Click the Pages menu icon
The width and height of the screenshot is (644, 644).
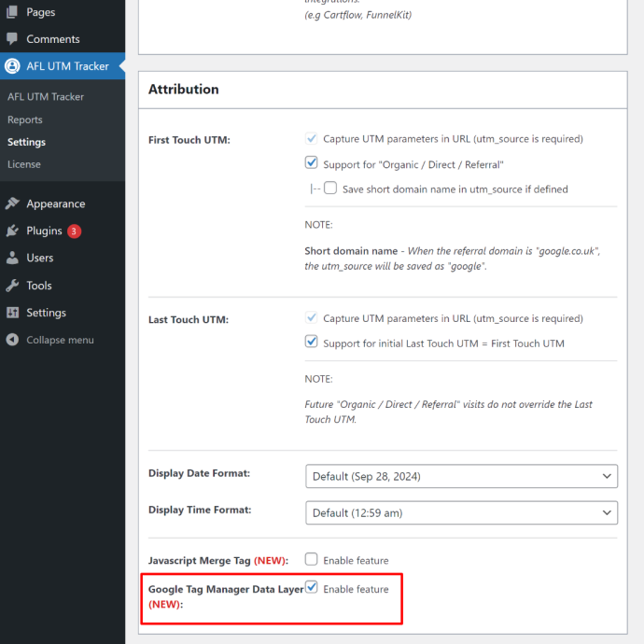click(12, 12)
